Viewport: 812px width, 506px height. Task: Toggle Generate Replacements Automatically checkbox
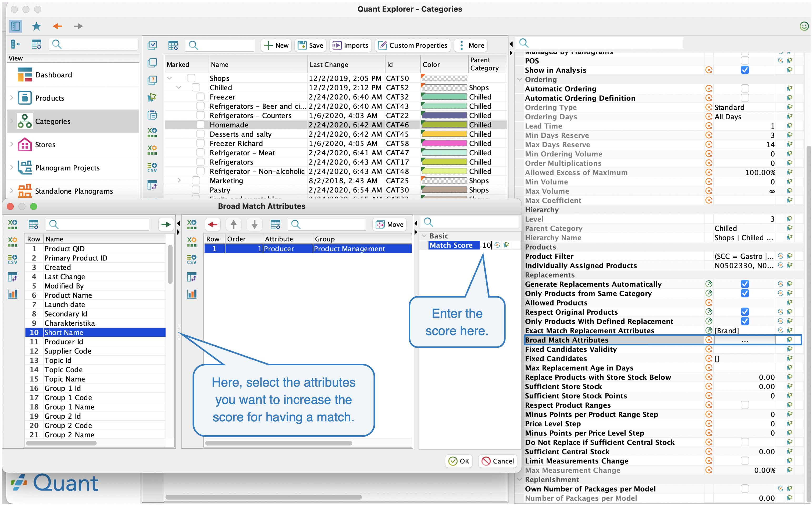[x=745, y=284]
